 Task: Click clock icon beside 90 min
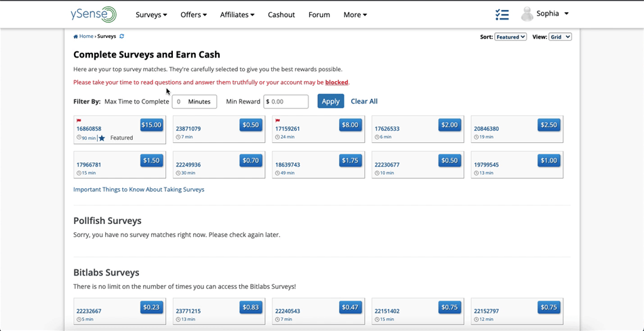[79, 138]
